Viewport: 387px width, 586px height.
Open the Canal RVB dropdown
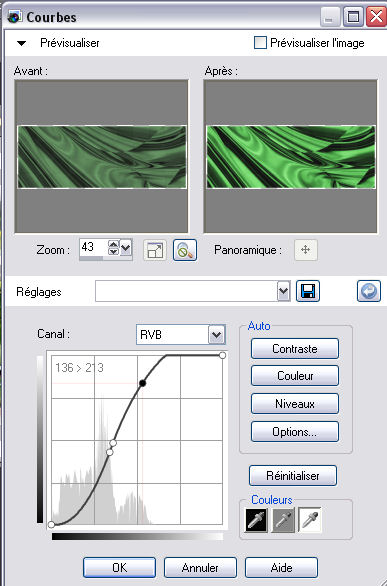tap(217, 334)
